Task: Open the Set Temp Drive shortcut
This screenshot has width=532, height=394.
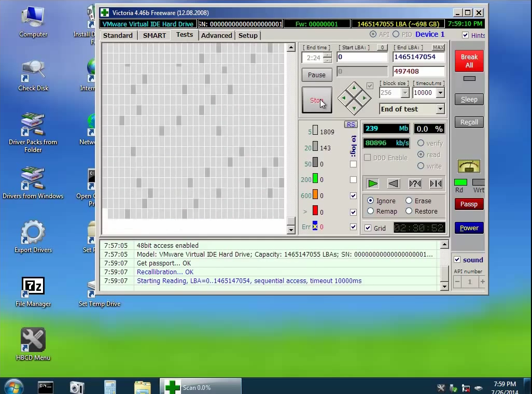Action: tap(100, 294)
